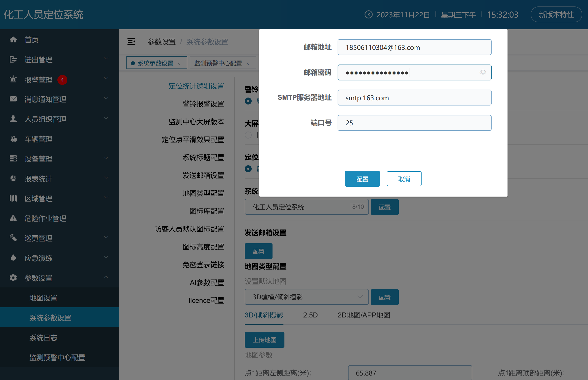Expand the 人员组织管理 chevron
The image size is (588, 380).
[106, 118]
